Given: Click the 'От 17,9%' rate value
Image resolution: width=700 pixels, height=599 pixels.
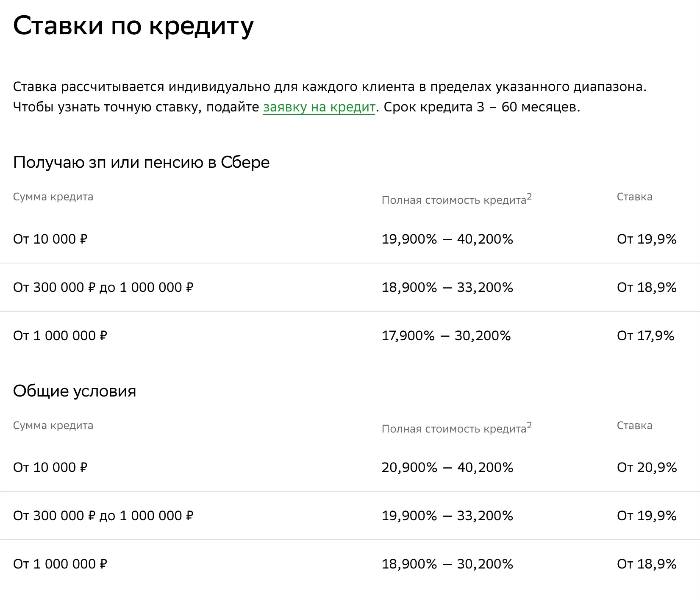Looking at the screenshot, I should point(645,336).
